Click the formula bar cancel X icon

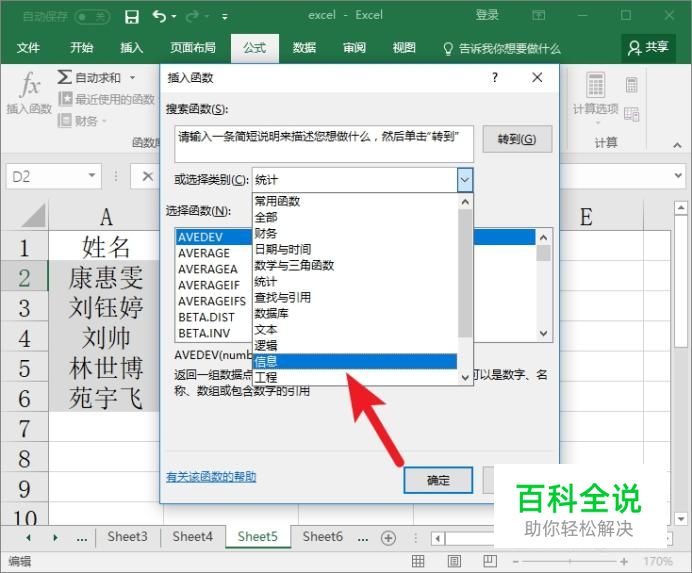click(147, 176)
